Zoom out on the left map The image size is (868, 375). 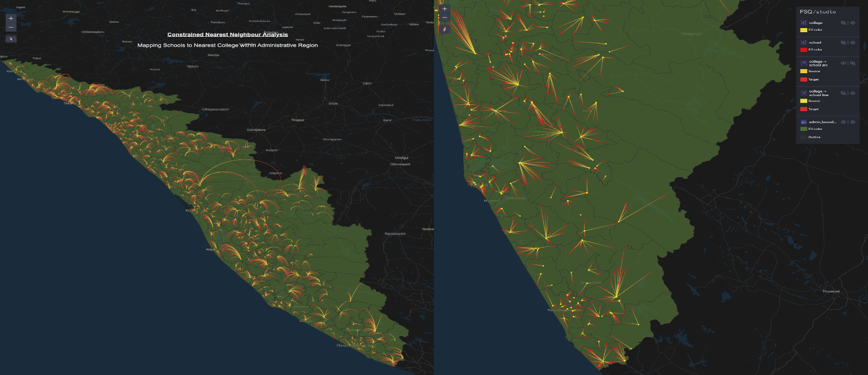pos(11,27)
